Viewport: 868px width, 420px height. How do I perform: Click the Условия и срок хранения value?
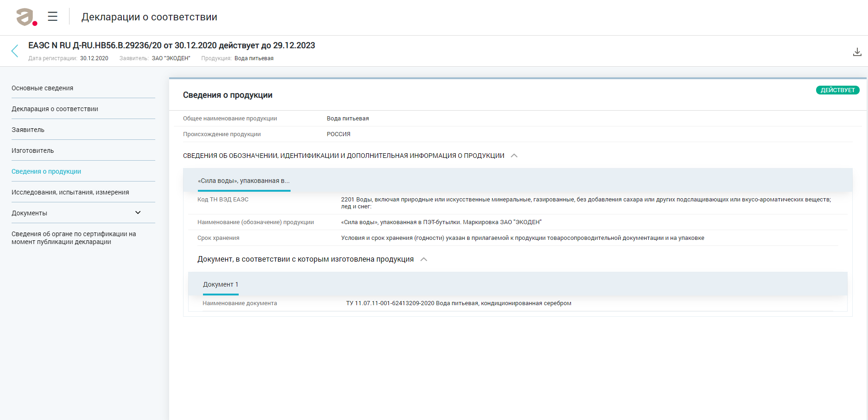(x=523, y=238)
